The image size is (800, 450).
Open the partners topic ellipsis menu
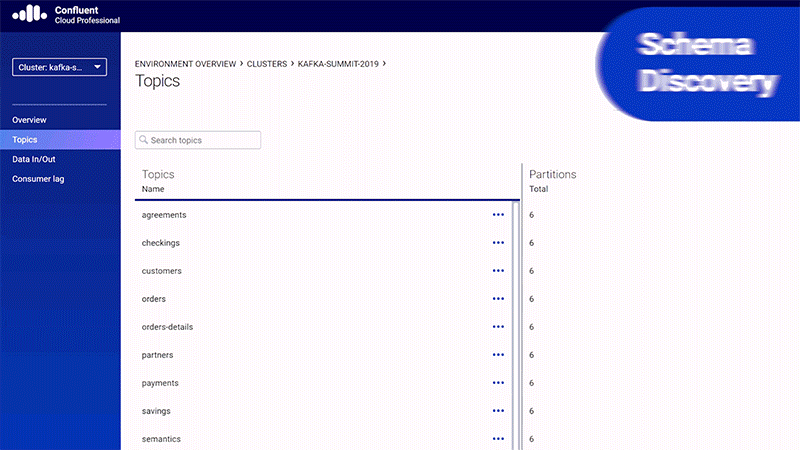click(498, 355)
